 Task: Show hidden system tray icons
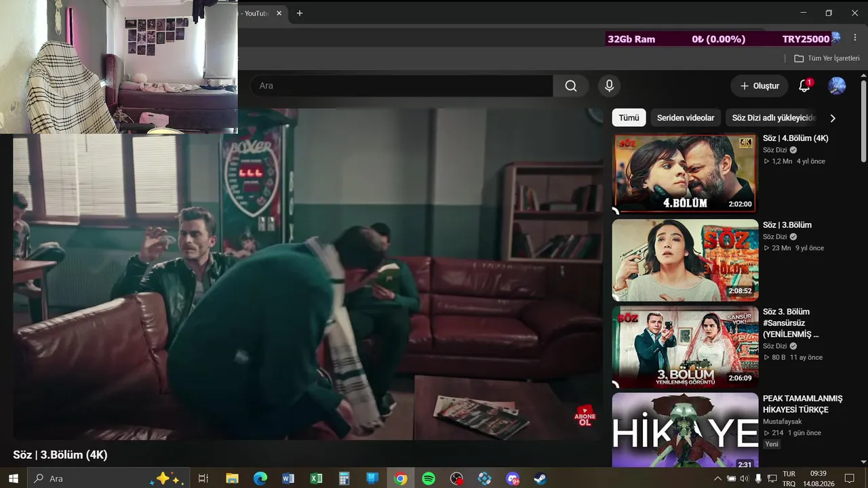tap(718, 479)
